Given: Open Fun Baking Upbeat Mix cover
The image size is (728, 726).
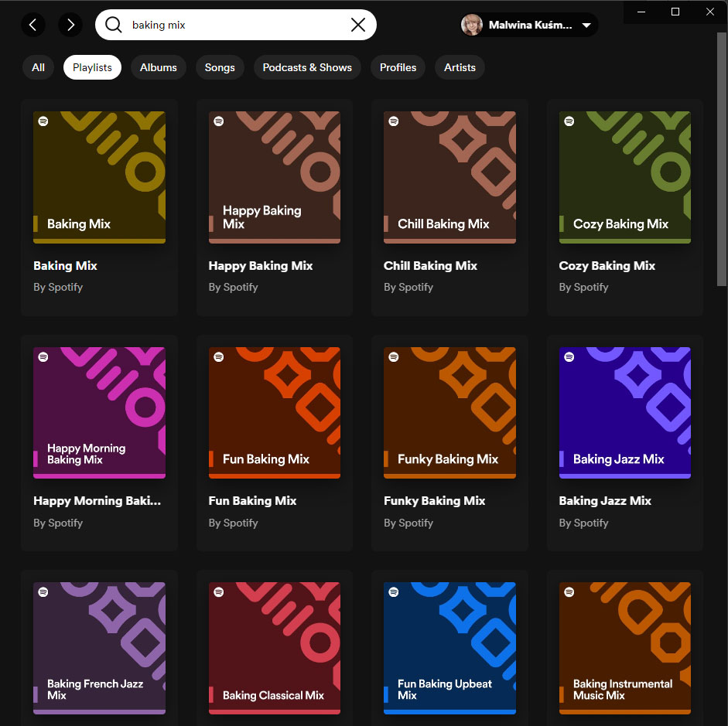Looking at the screenshot, I should (x=450, y=648).
